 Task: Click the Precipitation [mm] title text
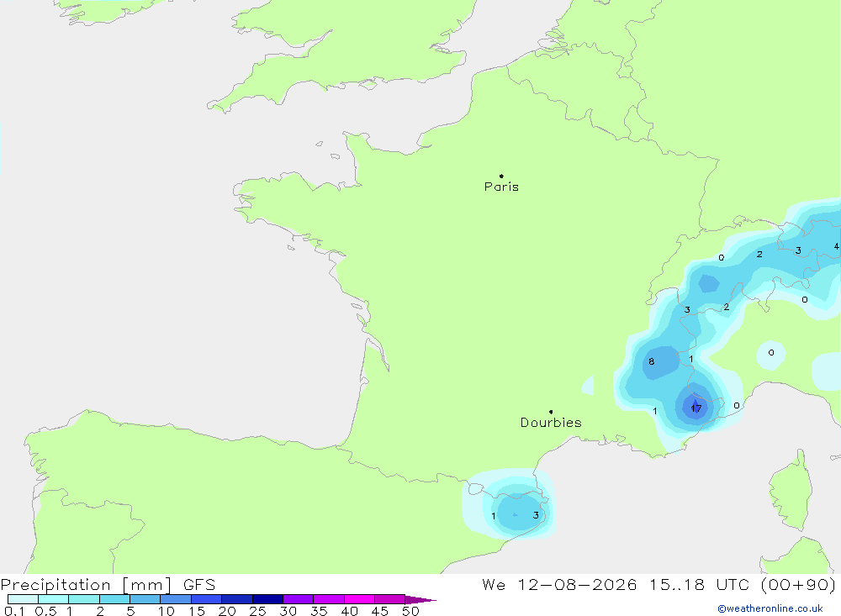(86, 585)
